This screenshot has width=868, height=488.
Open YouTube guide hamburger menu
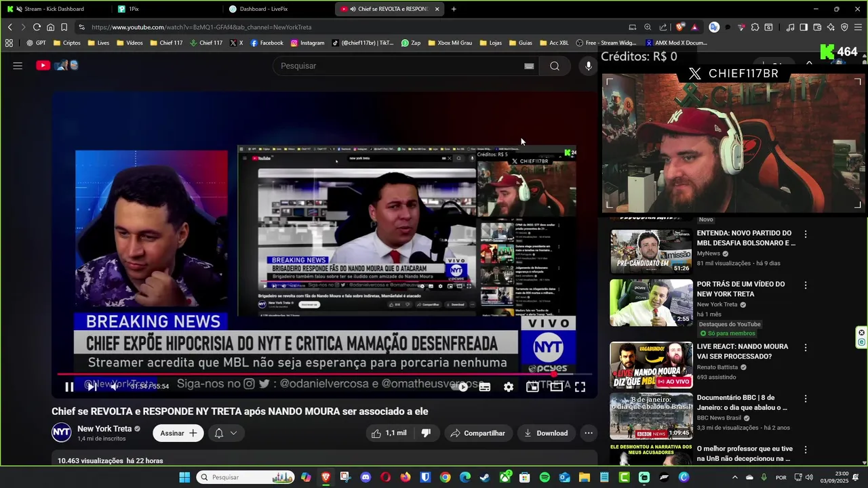[18, 66]
